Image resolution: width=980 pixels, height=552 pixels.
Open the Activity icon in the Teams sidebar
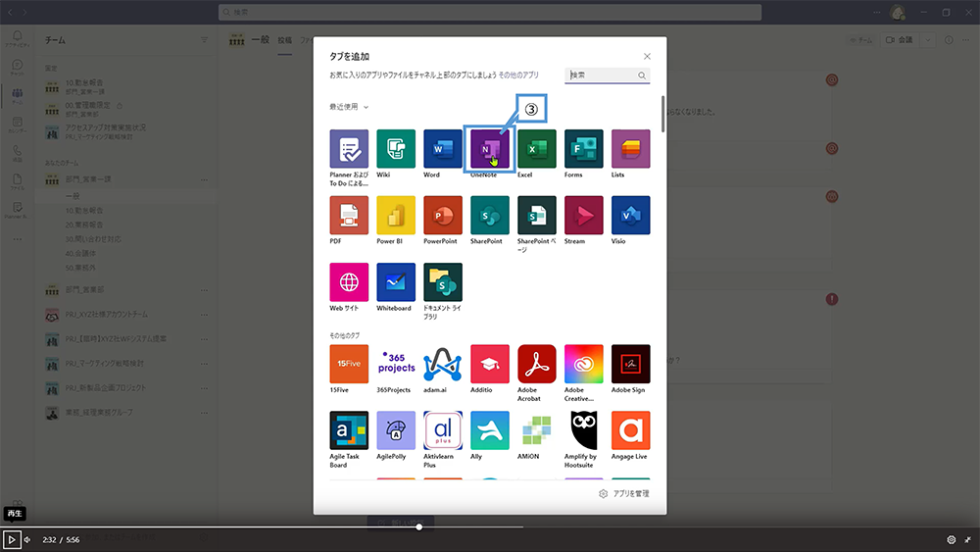(x=18, y=39)
